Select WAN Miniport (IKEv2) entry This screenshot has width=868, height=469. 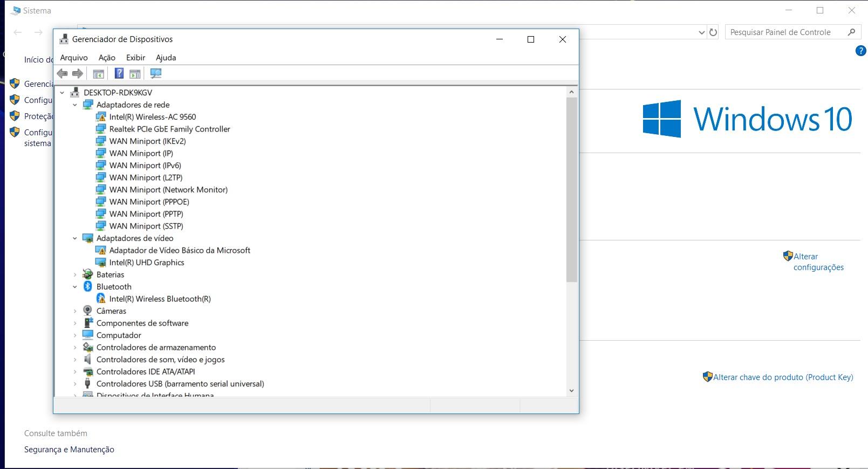tap(147, 141)
